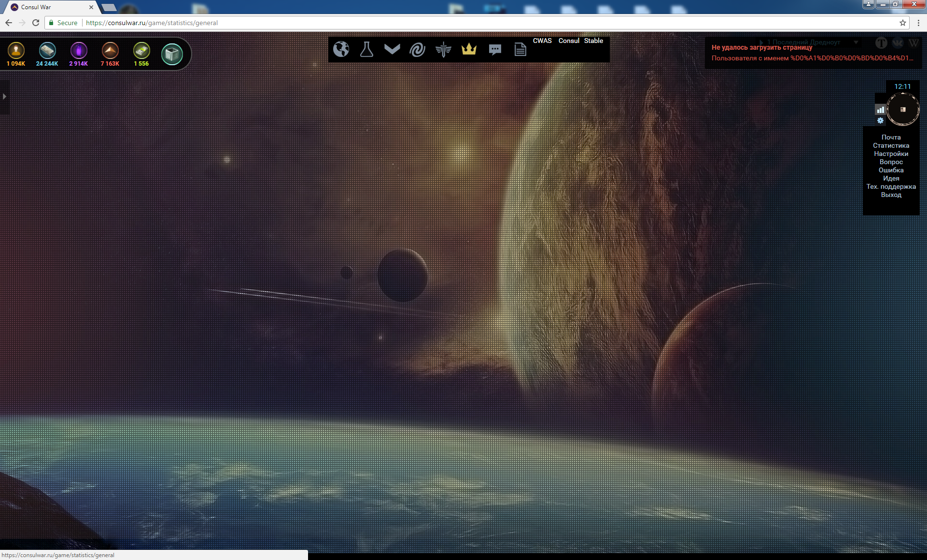927x560 pixels.
Task: Open the planet globe menu icon
Action: (x=341, y=49)
